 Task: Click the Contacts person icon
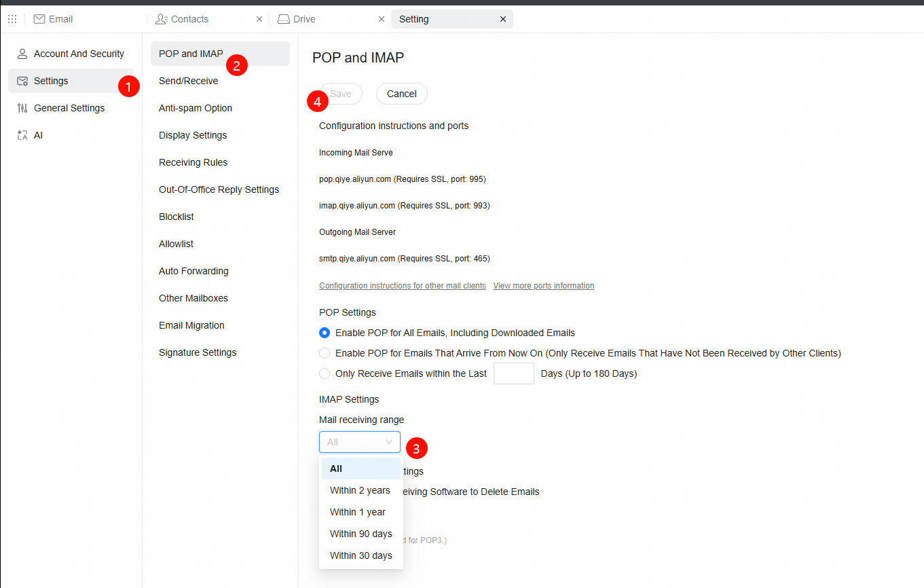162,19
